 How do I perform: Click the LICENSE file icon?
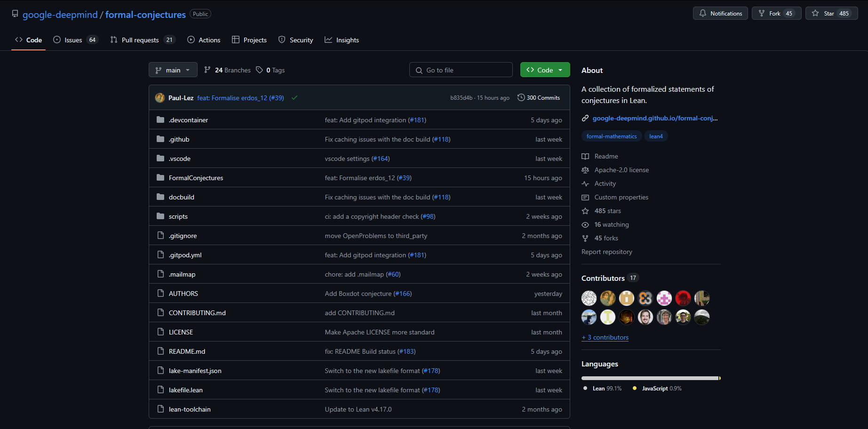[160, 332]
